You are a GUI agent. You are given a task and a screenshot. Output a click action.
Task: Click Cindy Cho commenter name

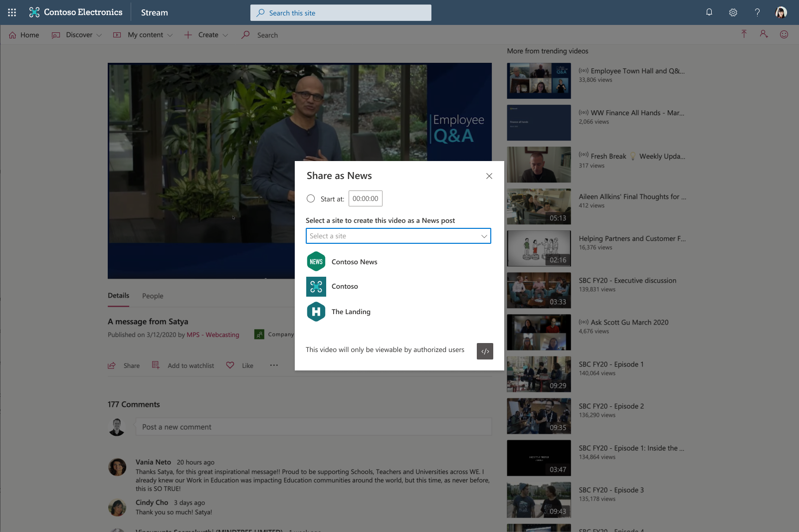click(x=152, y=503)
